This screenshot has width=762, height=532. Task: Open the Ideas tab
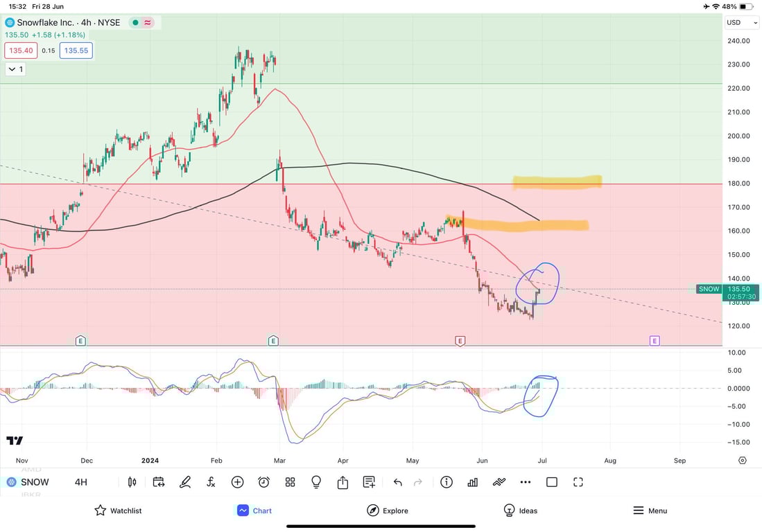point(521,511)
